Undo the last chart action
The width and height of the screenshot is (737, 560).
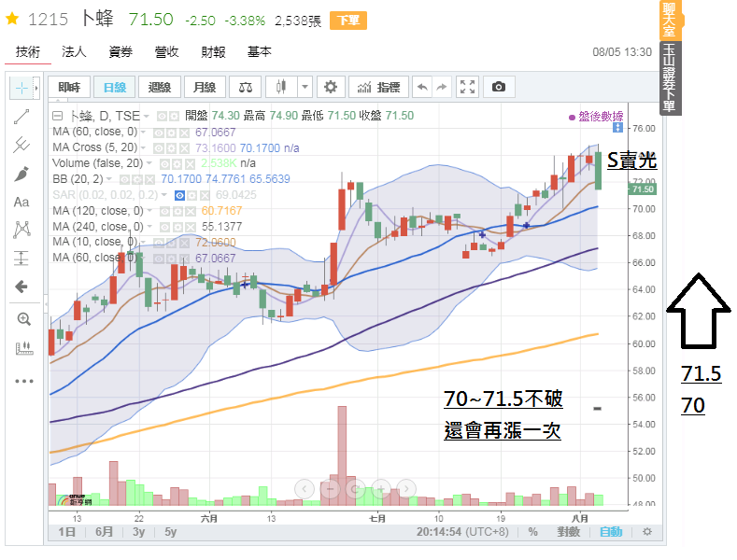(422, 87)
